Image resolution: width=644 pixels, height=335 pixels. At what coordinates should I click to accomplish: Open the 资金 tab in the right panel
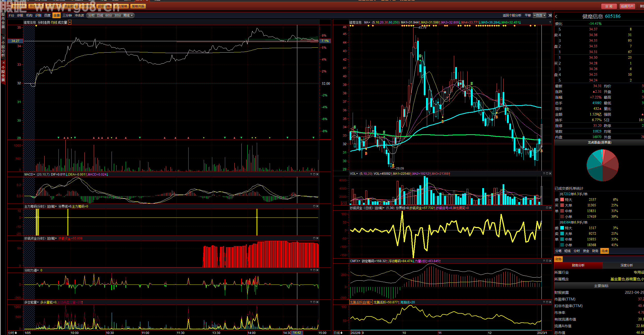click(x=586, y=251)
